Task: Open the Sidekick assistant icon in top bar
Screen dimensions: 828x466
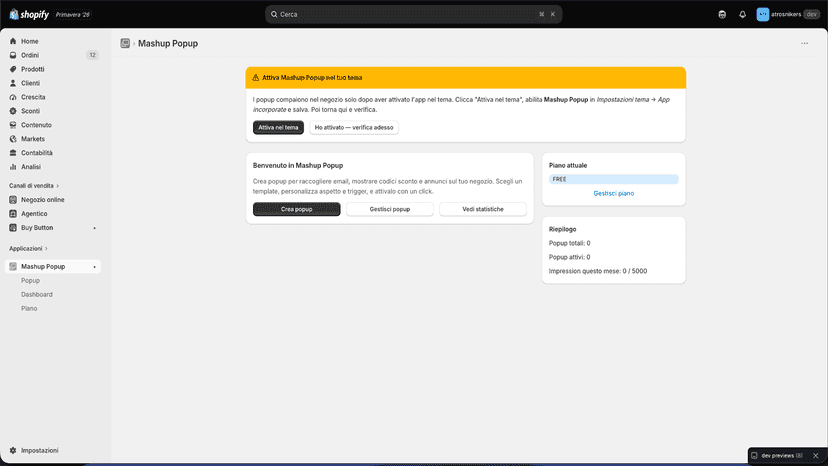Action: point(722,14)
